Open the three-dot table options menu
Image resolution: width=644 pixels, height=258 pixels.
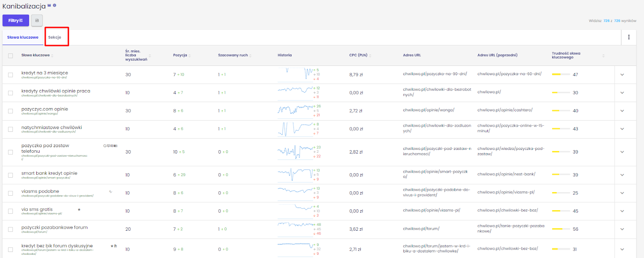pyautogui.click(x=629, y=37)
